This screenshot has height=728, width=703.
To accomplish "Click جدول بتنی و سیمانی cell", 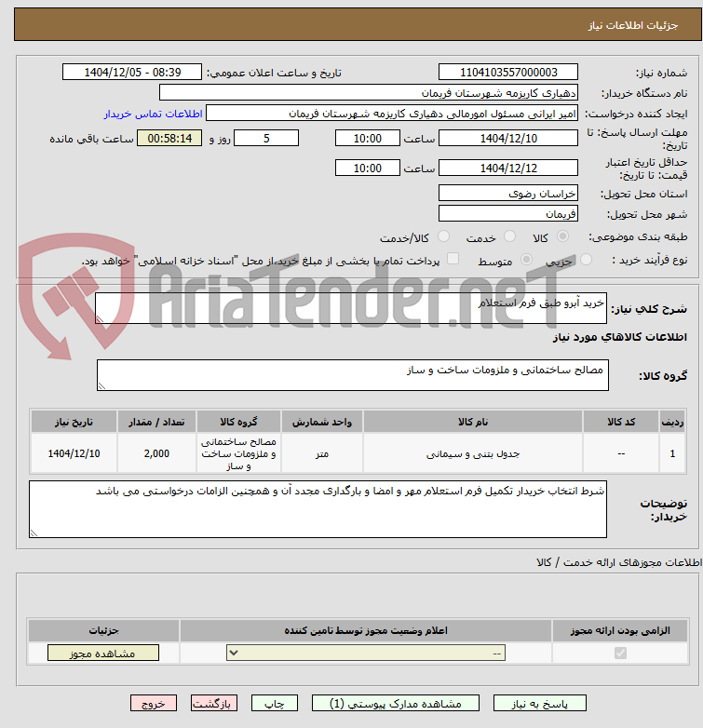I will coord(473,453).
